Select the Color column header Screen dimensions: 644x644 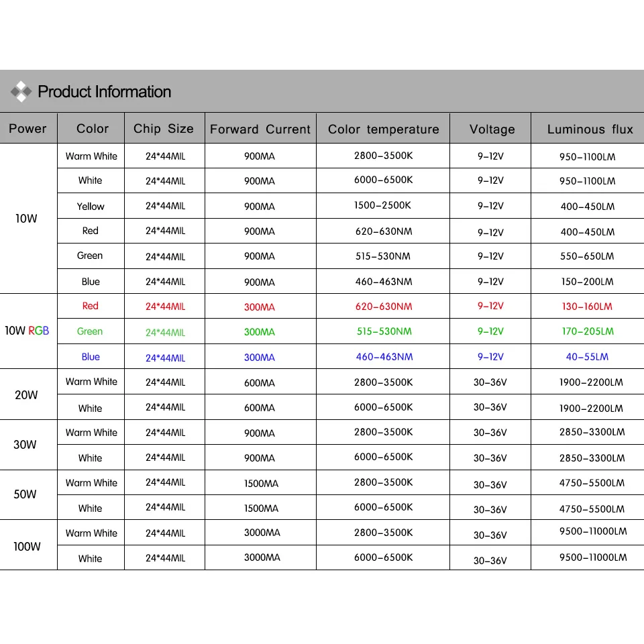(x=93, y=129)
